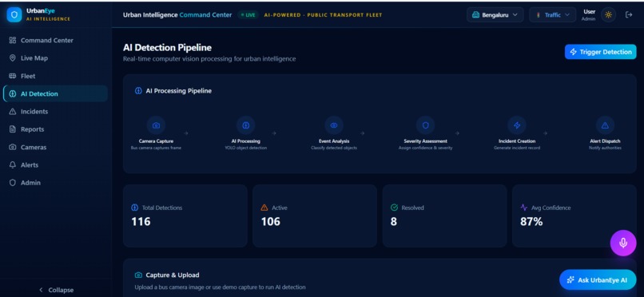Click the Trigger Detection button
The height and width of the screenshot is (297, 644).
[601, 52]
